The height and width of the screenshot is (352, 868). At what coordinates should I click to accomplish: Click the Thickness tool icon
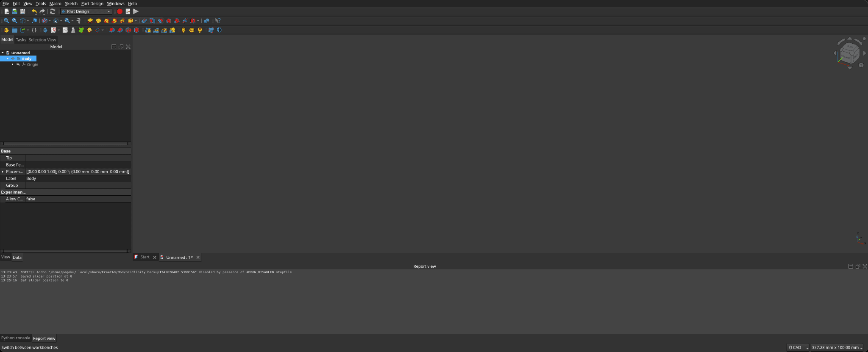136,30
